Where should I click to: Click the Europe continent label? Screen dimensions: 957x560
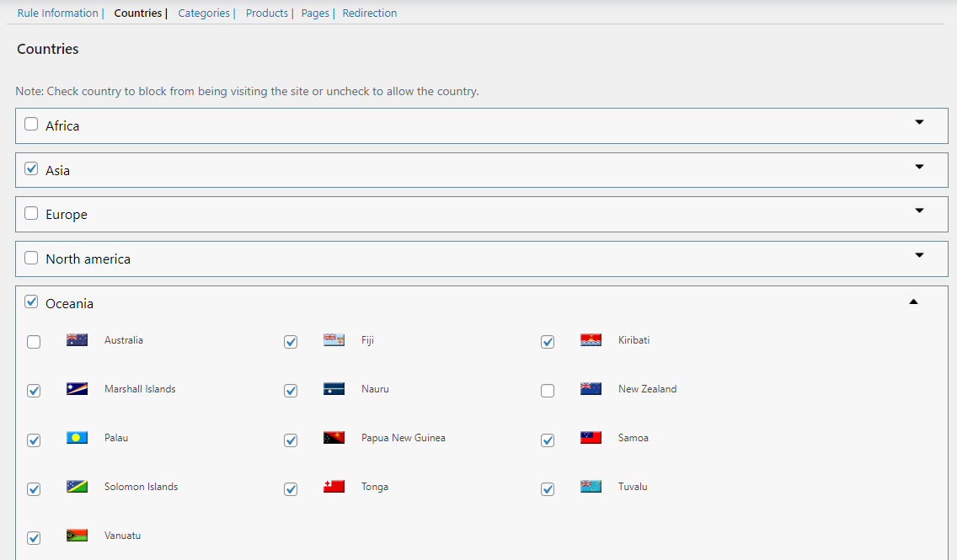click(66, 215)
